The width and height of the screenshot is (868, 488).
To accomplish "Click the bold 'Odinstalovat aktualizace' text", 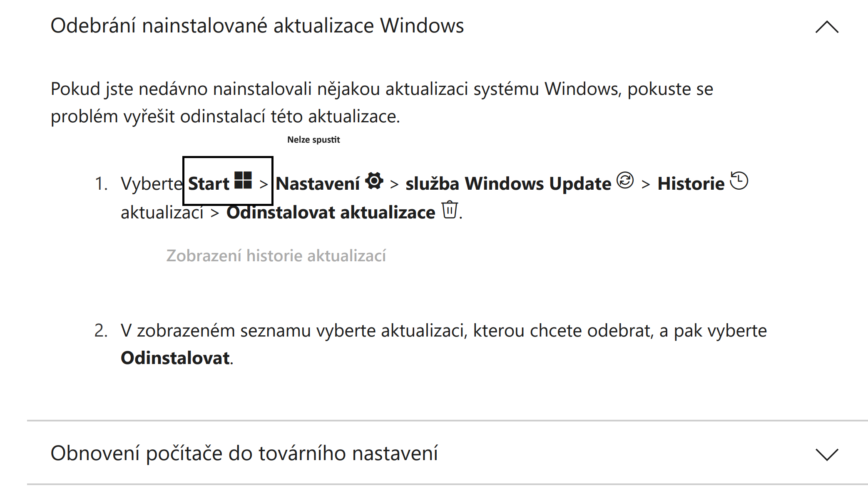I will coord(331,213).
